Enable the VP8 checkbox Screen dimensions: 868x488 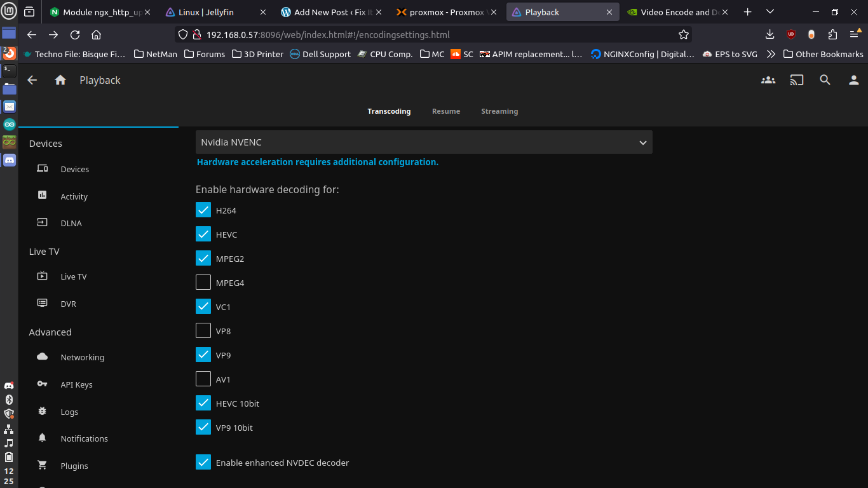tap(203, 330)
